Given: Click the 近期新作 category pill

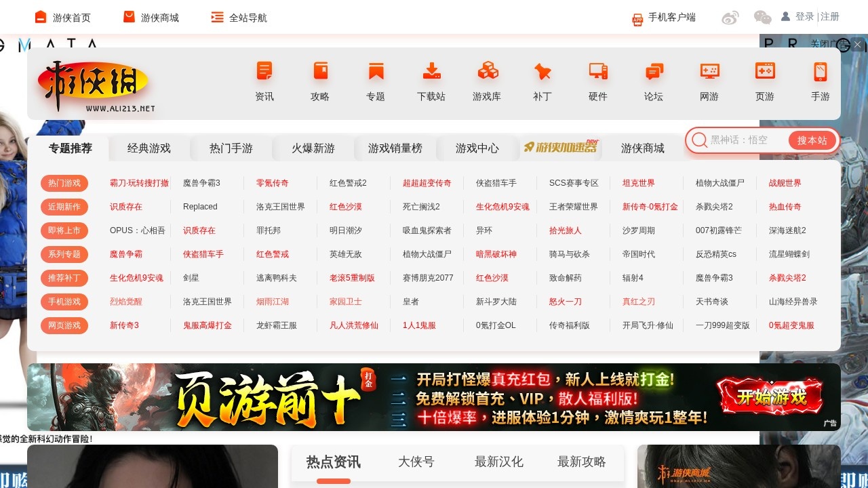Looking at the screenshot, I should coord(64,207).
